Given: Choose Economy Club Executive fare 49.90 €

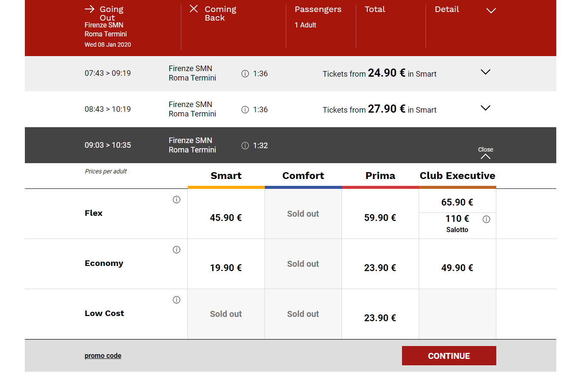Looking at the screenshot, I should click(457, 264).
